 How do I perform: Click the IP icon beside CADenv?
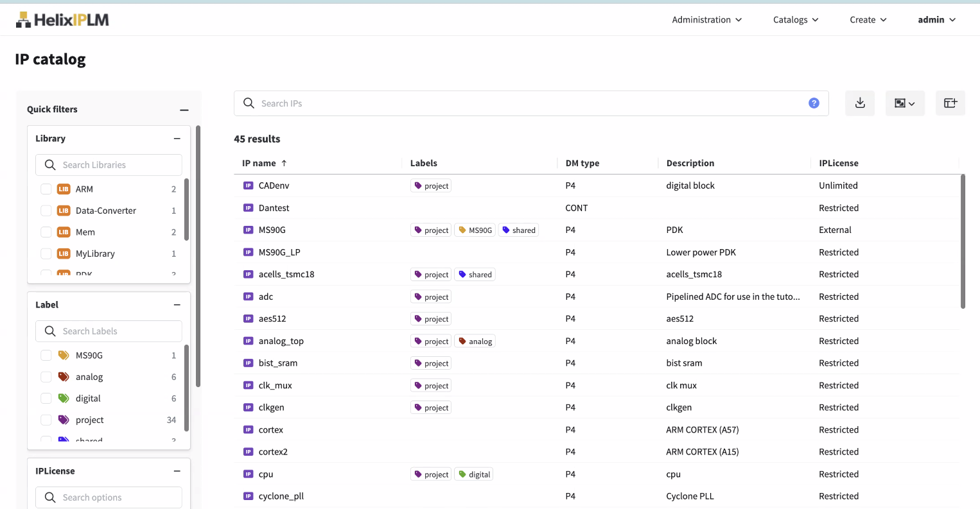tap(249, 185)
